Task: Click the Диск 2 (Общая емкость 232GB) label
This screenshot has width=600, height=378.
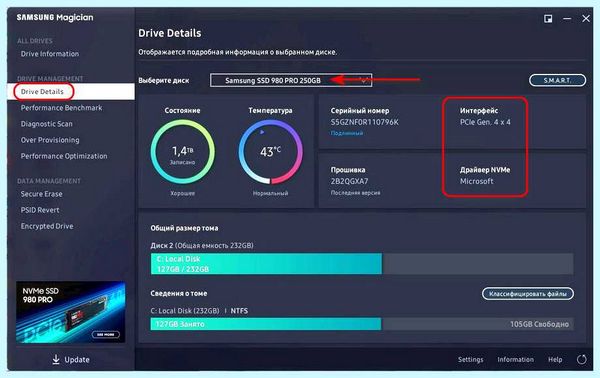Action: pos(202,246)
